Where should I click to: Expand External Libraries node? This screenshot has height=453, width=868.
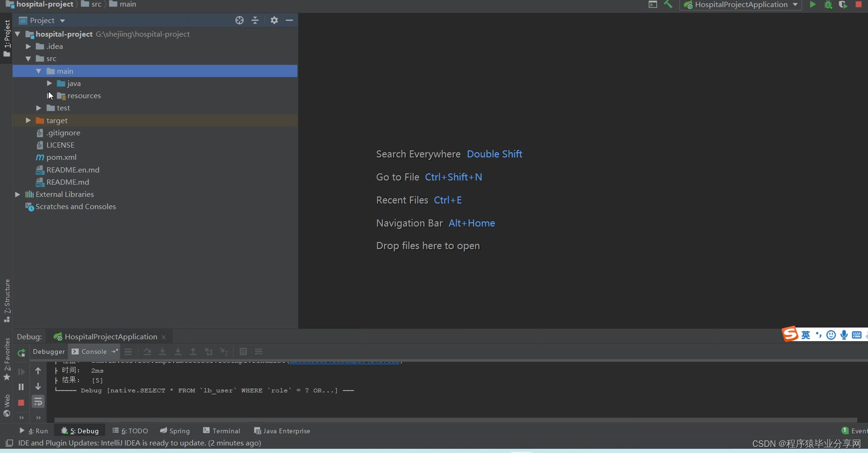pyautogui.click(x=17, y=194)
